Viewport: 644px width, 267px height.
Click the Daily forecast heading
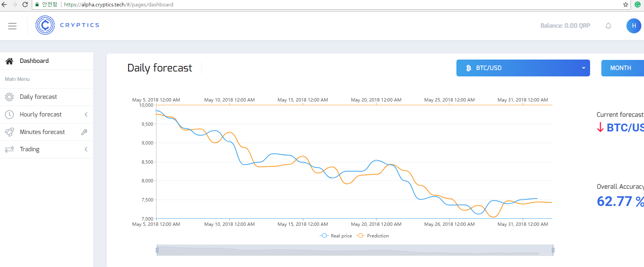(x=160, y=68)
